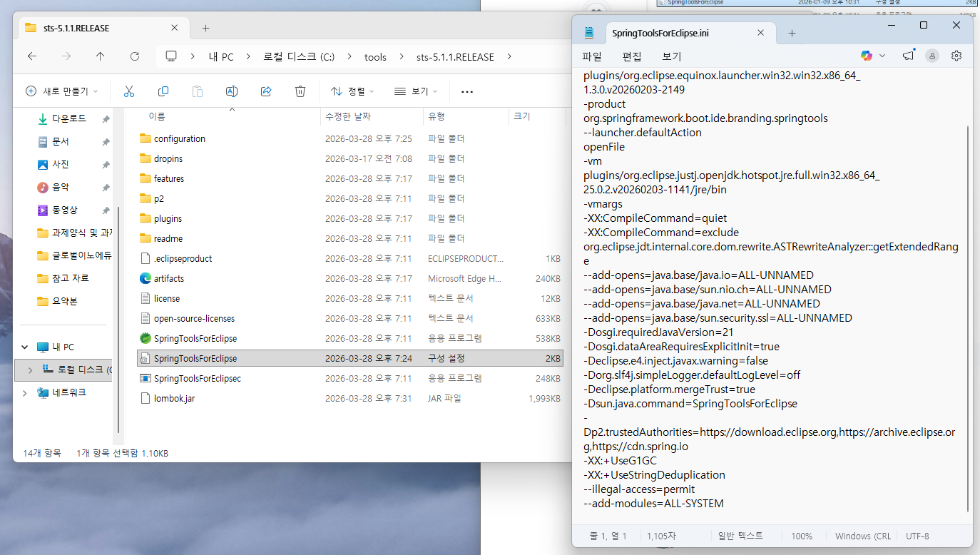The image size is (980, 555).
Task: Click the 이름 column header
Action: 157,116
